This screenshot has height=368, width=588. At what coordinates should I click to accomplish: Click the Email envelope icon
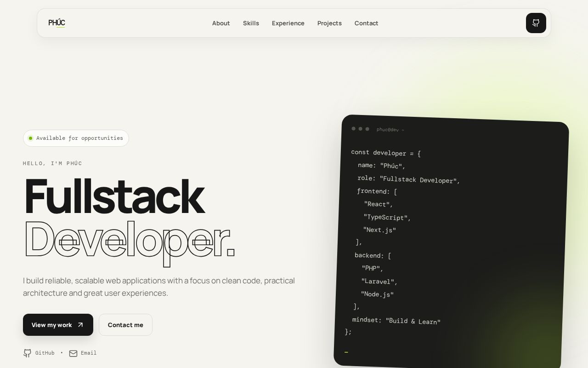(73, 353)
